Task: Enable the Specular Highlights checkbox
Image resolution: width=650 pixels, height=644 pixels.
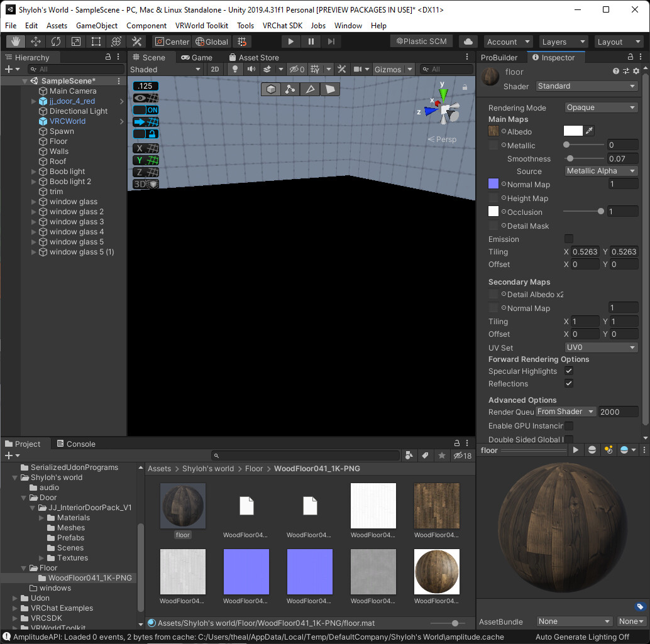Action: point(568,371)
